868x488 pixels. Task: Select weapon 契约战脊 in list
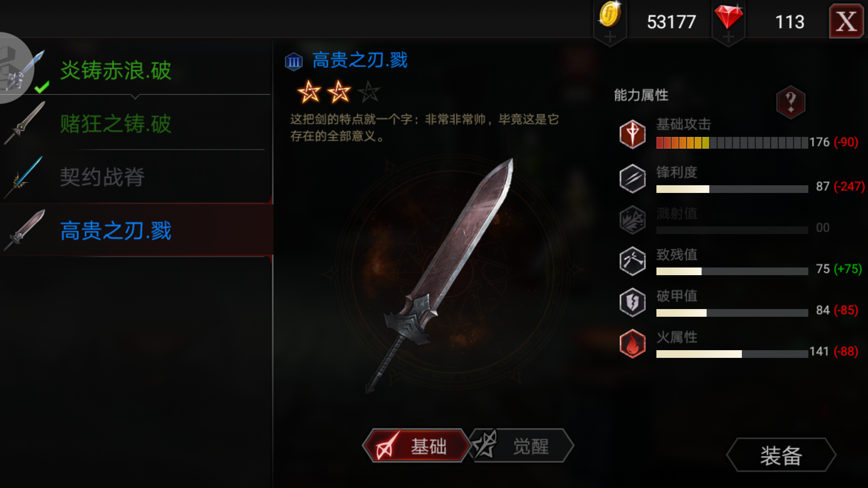136,177
